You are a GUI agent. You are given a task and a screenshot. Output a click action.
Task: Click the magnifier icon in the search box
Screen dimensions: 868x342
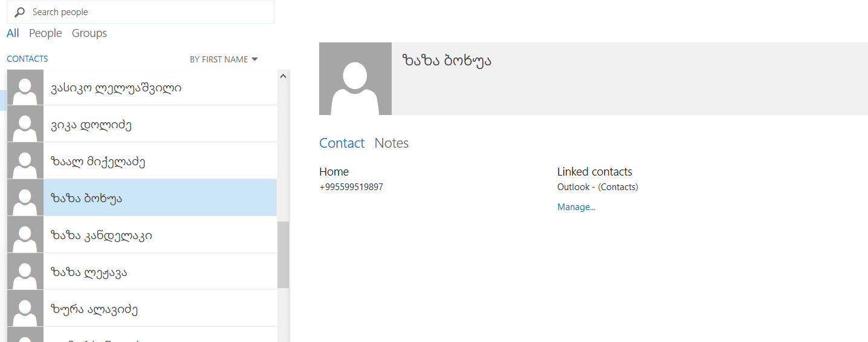tap(20, 12)
